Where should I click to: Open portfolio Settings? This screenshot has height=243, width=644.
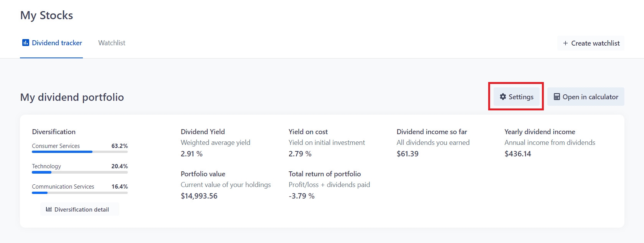click(x=517, y=97)
